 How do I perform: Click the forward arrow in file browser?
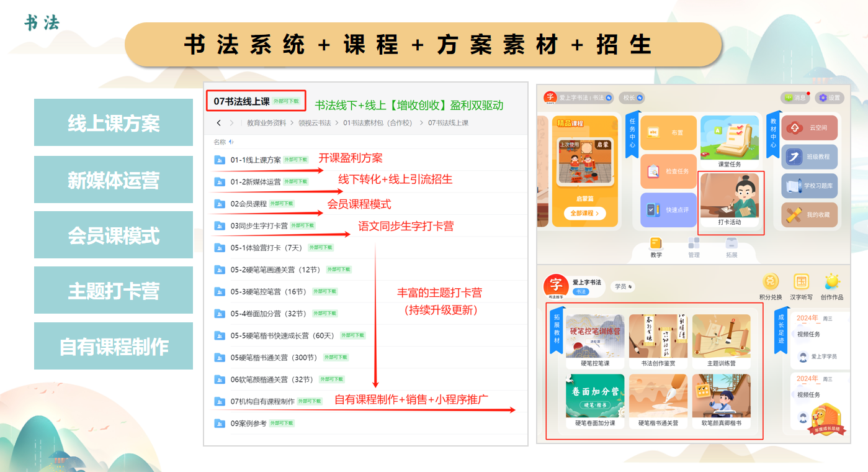(x=232, y=123)
